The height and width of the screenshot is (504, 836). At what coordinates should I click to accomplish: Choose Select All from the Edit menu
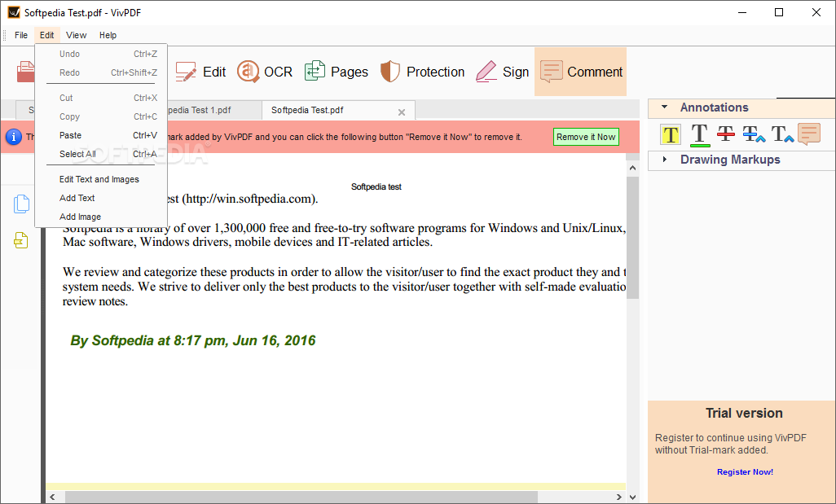click(x=101, y=154)
